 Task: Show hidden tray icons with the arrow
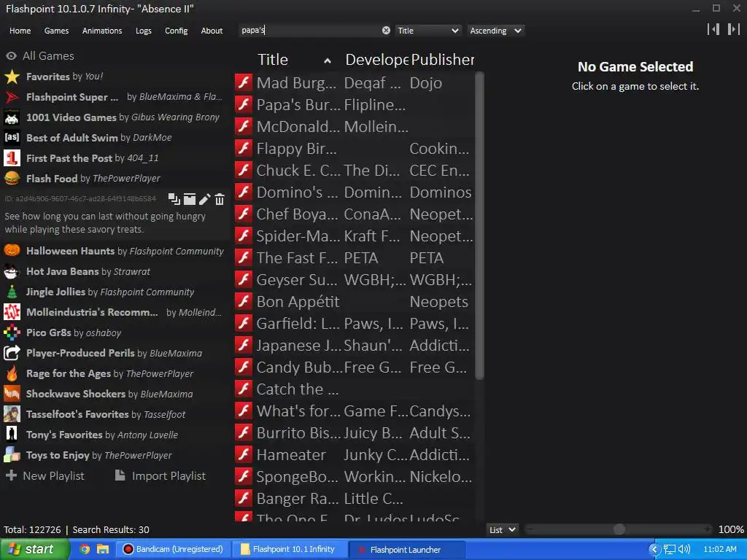coord(654,549)
